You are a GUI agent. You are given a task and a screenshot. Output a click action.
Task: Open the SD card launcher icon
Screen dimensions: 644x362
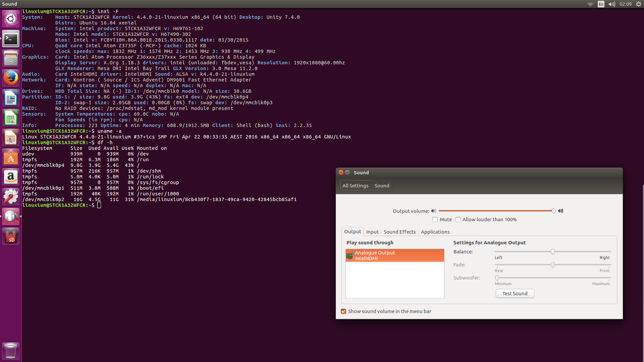11,236
